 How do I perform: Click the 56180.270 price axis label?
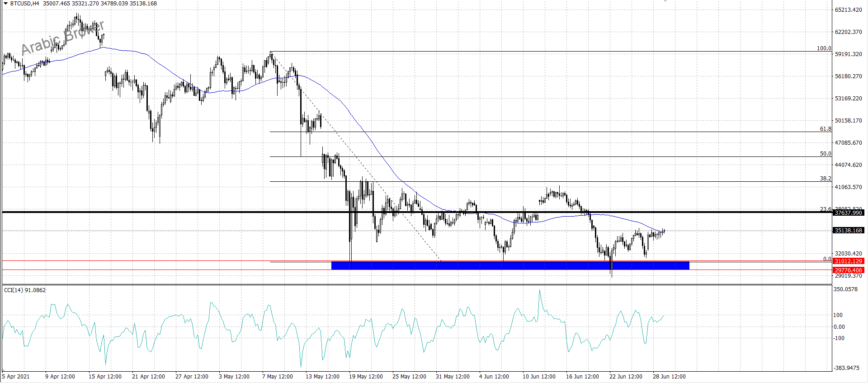pos(848,76)
